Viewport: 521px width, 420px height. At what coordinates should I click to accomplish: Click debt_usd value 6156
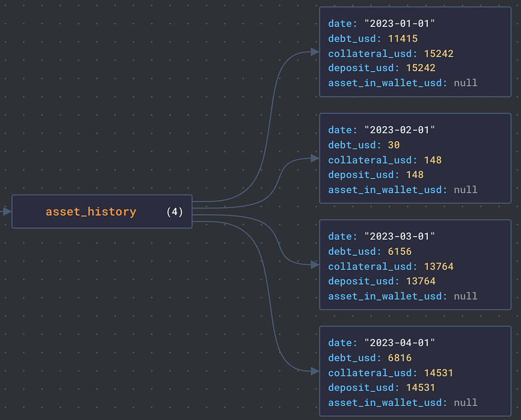pyautogui.click(x=400, y=251)
